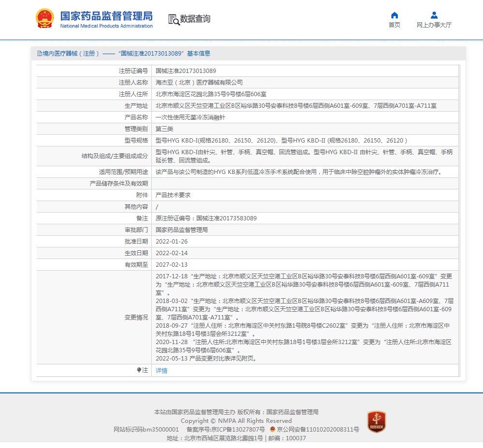Select the 备注 row label
Screen dimensions: 483x448
pyautogui.click(x=142, y=218)
